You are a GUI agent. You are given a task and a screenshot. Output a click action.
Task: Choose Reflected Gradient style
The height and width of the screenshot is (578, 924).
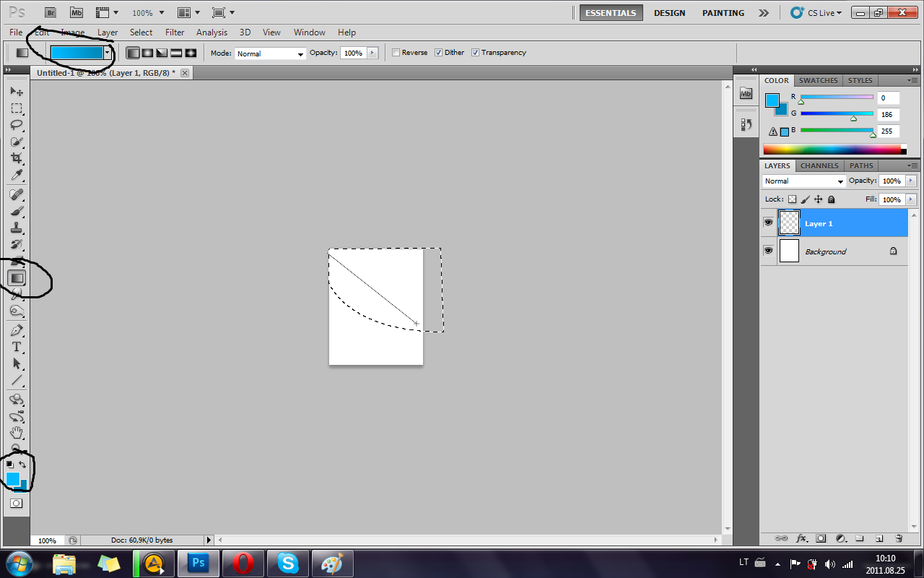point(176,53)
